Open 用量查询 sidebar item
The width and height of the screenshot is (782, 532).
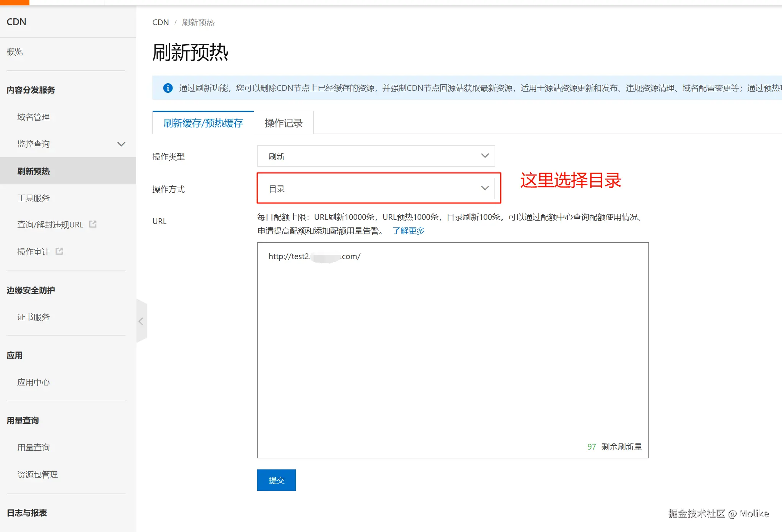click(x=34, y=447)
